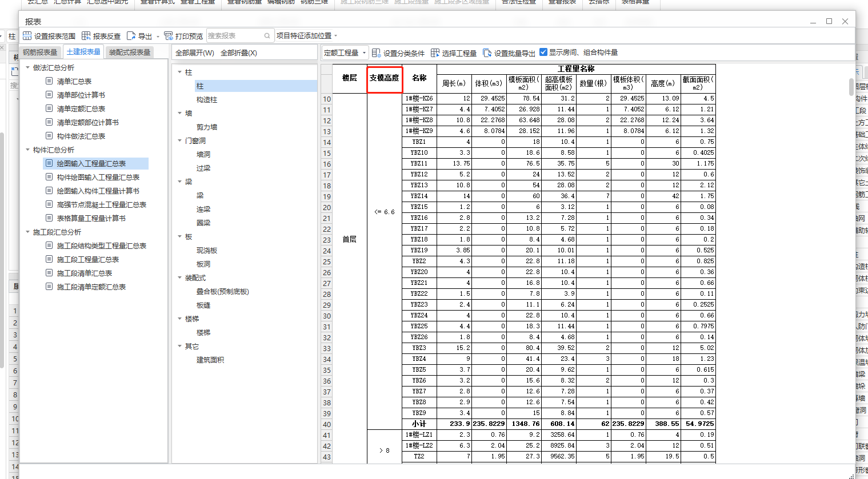Select 剪力墙 in the component tree

point(207,127)
